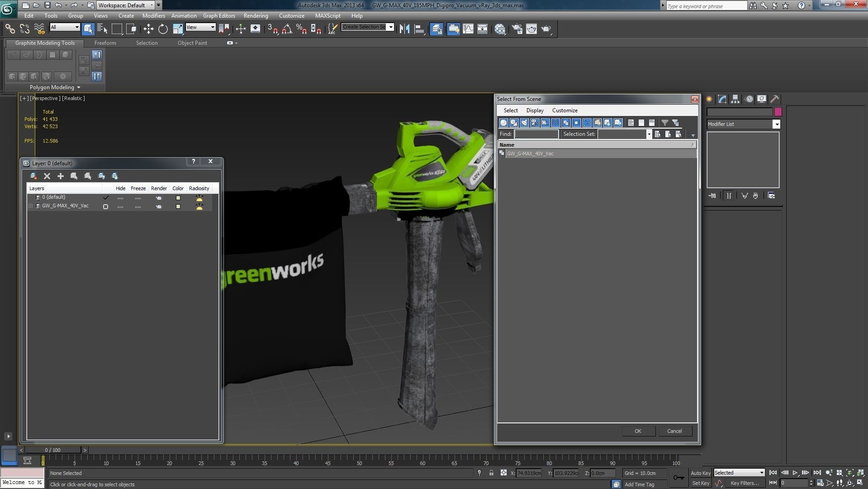The image size is (868, 489).
Task: Expand the Polygon Modeling dropdown
Action: click(55, 87)
